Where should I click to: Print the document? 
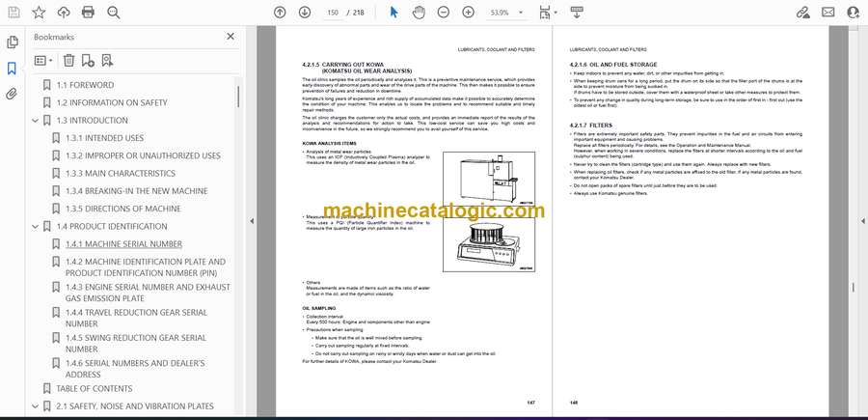pyautogui.click(x=88, y=13)
